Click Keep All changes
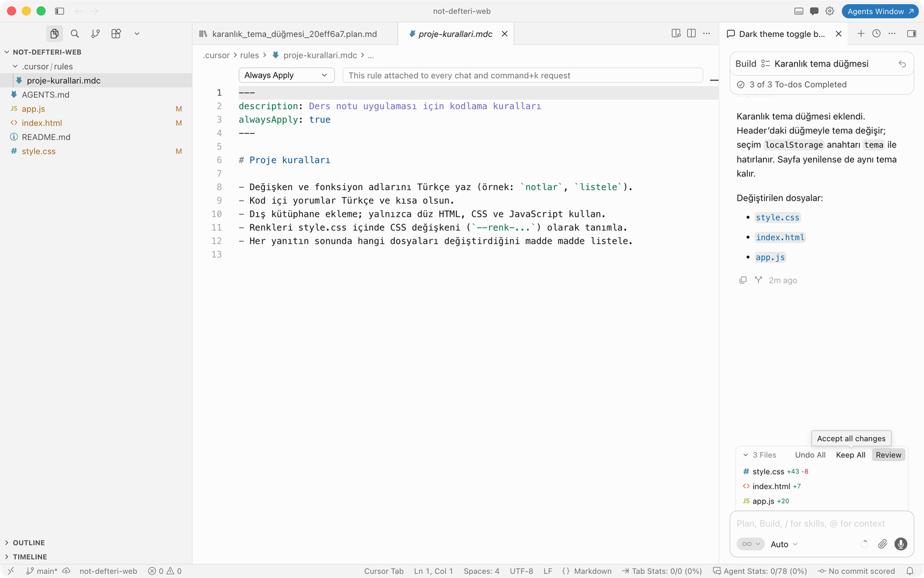 pyautogui.click(x=851, y=455)
